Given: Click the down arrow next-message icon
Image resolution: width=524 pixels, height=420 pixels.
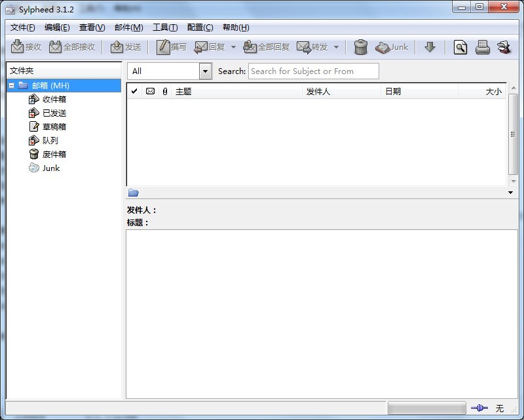Looking at the screenshot, I should pos(430,47).
